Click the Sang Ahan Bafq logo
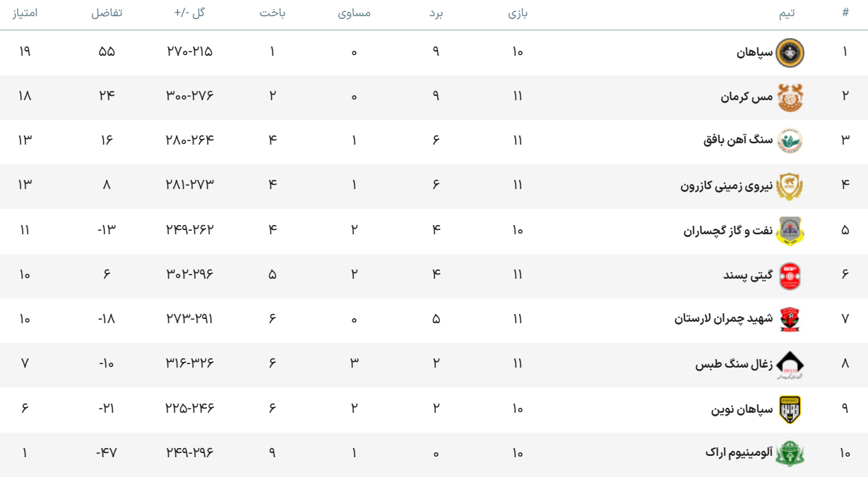 [x=790, y=140]
